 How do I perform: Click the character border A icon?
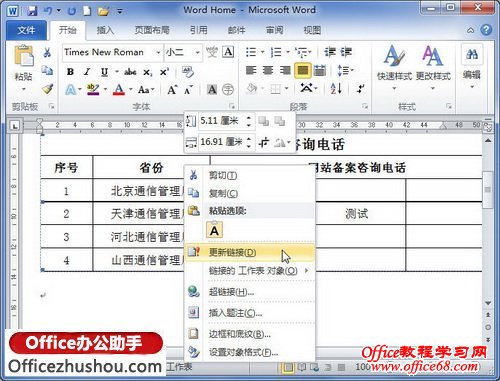click(x=229, y=52)
